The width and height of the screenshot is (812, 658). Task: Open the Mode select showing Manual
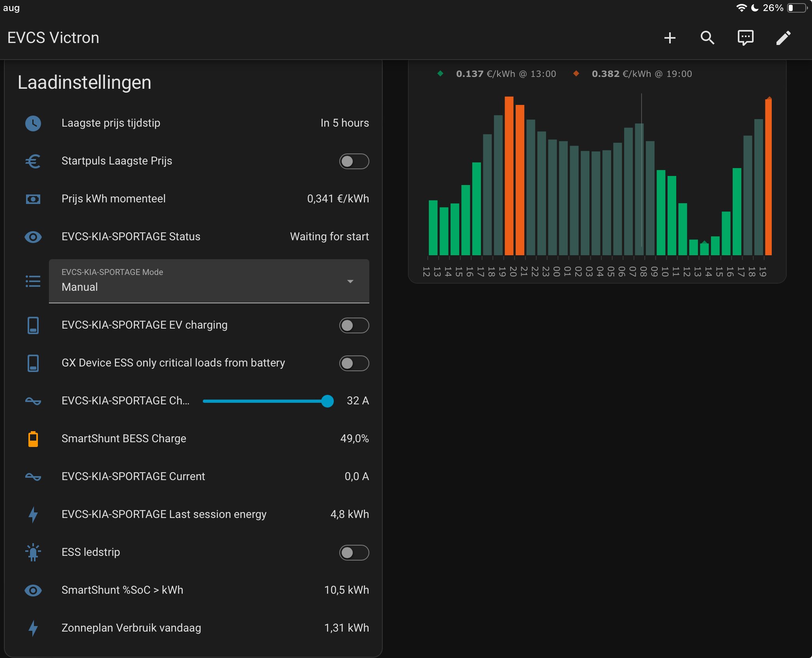pyautogui.click(x=209, y=281)
